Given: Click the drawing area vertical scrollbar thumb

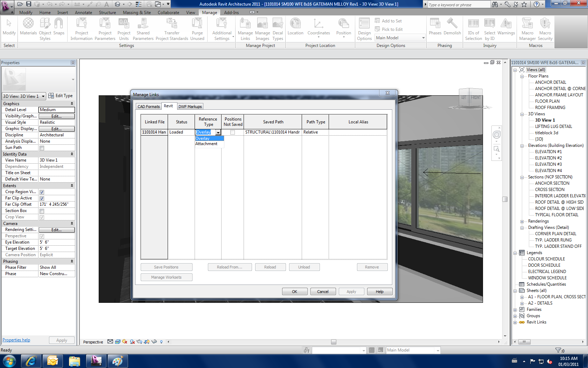Looking at the screenshot, I should [505, 199].
